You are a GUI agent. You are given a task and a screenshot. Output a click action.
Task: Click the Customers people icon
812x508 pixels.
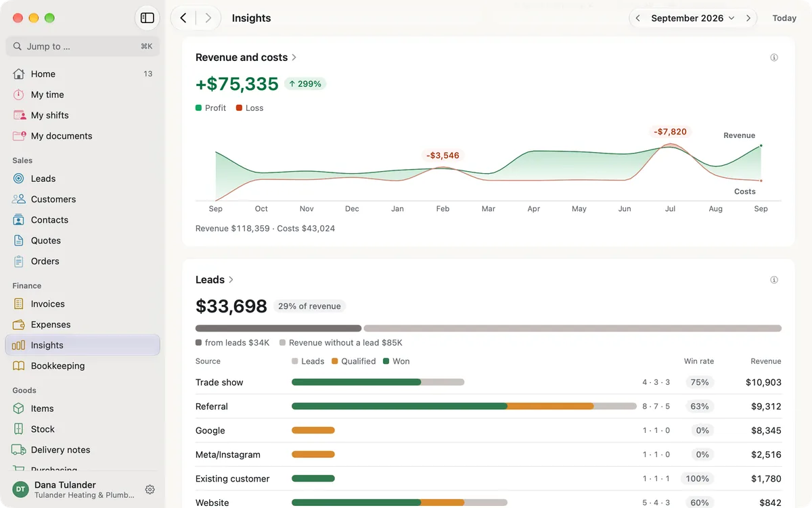tap(19, 199)
